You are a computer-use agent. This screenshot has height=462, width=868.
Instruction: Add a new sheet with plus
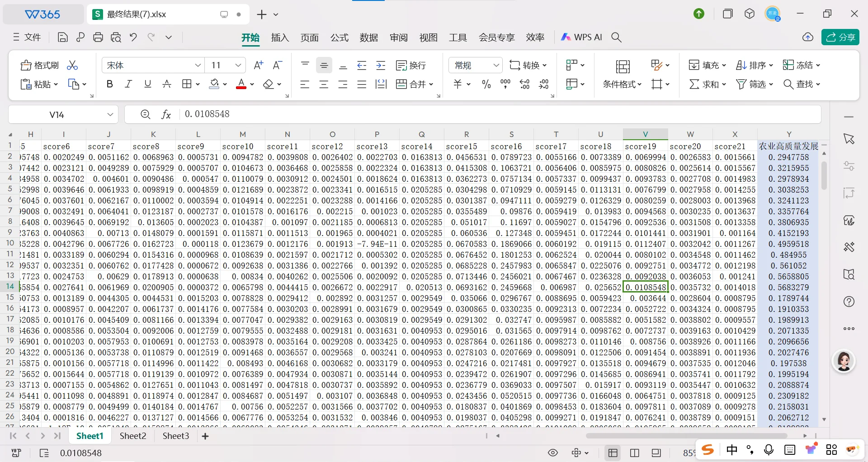coord(205,436)
